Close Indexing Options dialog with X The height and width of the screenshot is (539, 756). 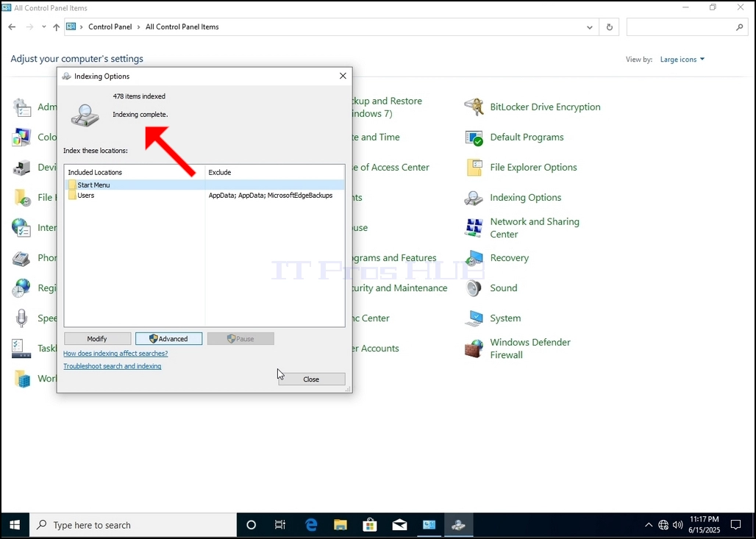(343, 76)
